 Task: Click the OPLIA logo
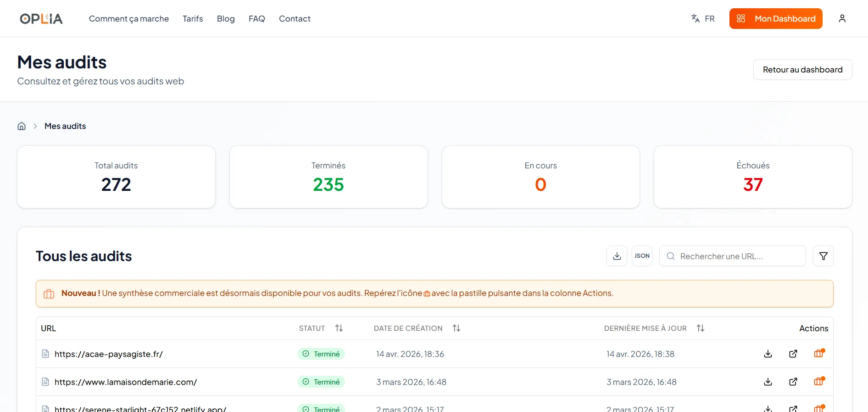pyautogui.click(x=41, y=18)
